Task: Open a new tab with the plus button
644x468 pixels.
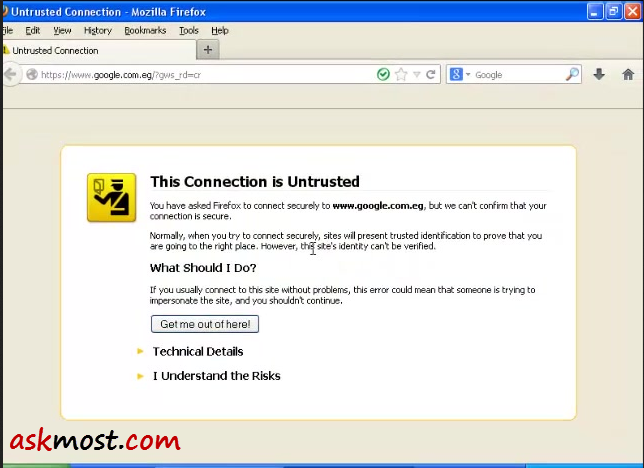Action: pos(208,50)
